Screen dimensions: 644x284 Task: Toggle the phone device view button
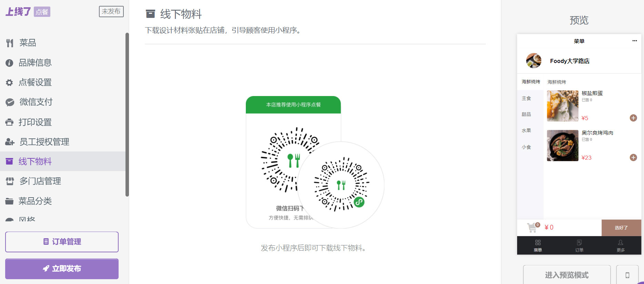point(627,275)
